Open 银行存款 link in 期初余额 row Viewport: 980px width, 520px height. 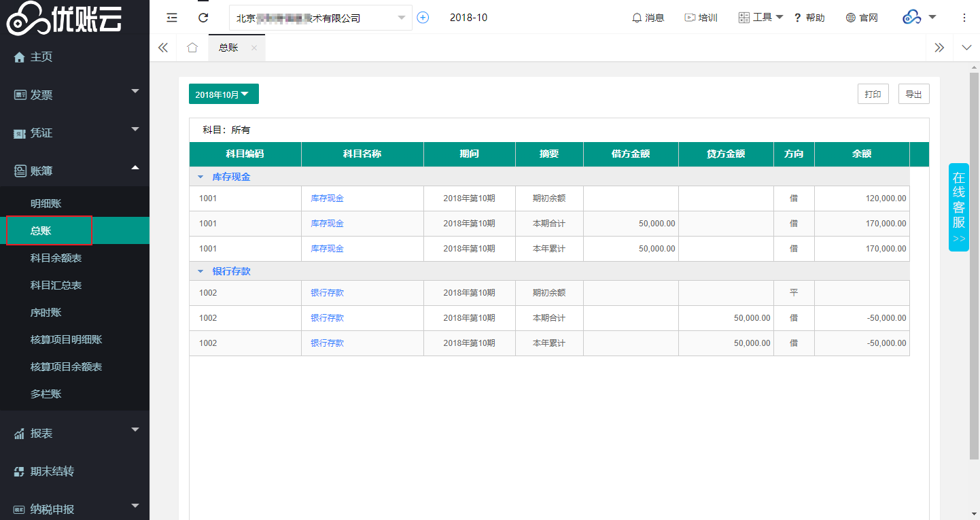coord(327,293)
